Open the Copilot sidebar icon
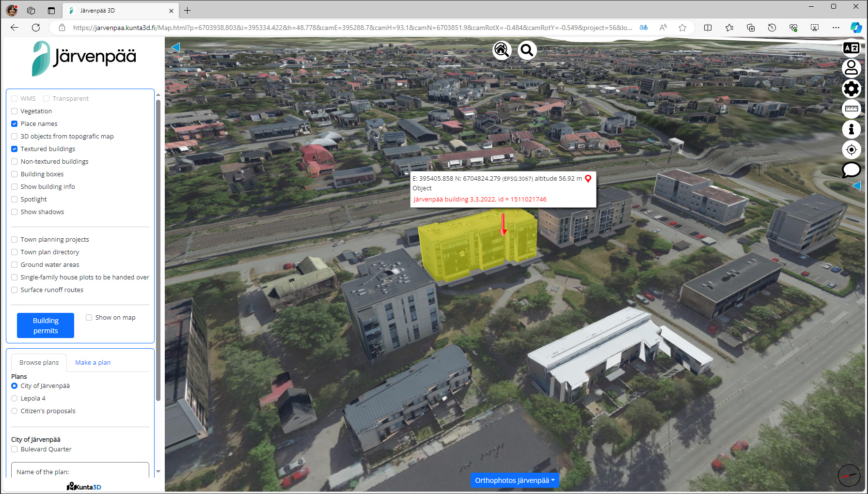 click(856, 28)
